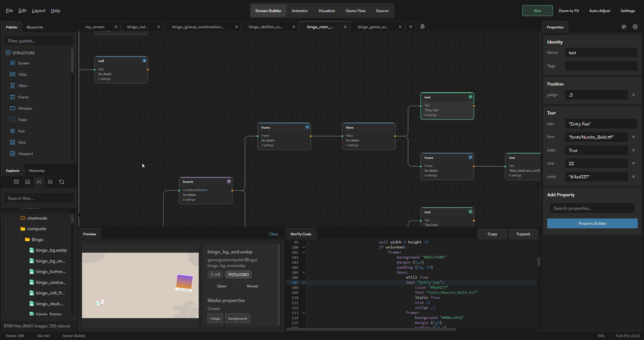Fold code at line 105
Image resolution: width=644 pixels, height=340 pixels.
(x=304, y=272)
